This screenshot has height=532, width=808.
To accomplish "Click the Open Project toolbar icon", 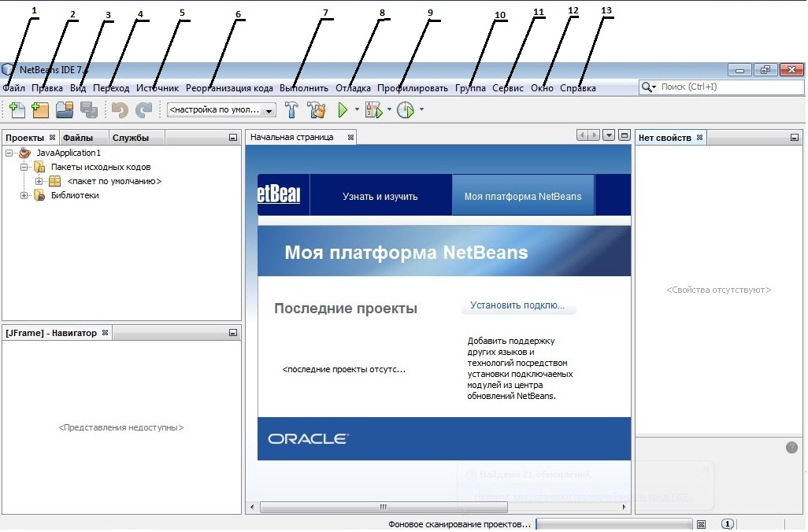I will pos(65,109).
